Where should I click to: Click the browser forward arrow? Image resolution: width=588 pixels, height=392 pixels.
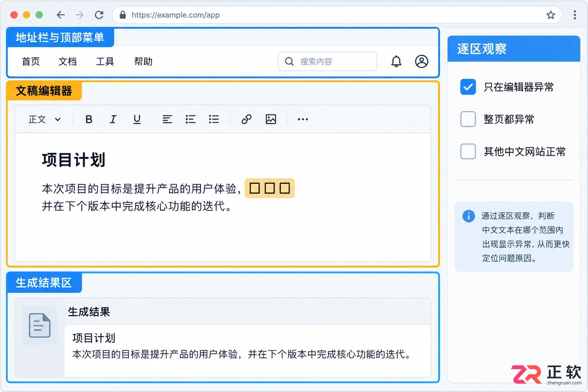[x=80, y=15]
